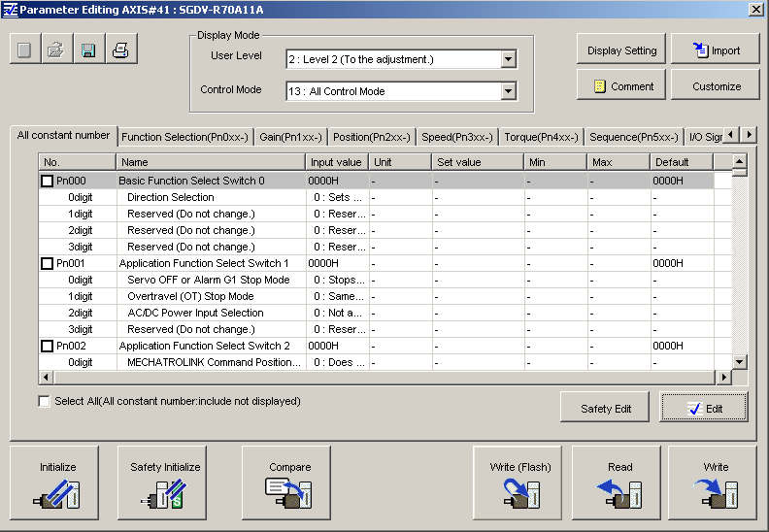
Task: Check the Pn000 parameter checkbox
Action: coord(47,181)
